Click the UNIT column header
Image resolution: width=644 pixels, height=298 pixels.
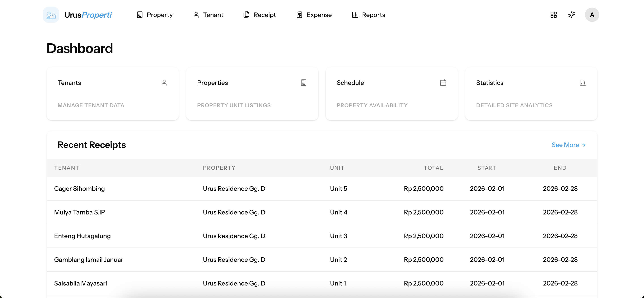click(x=337, y=168)
